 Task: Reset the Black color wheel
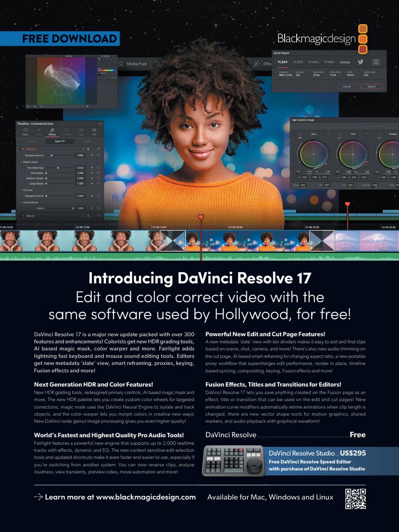[x=328, y=134]
